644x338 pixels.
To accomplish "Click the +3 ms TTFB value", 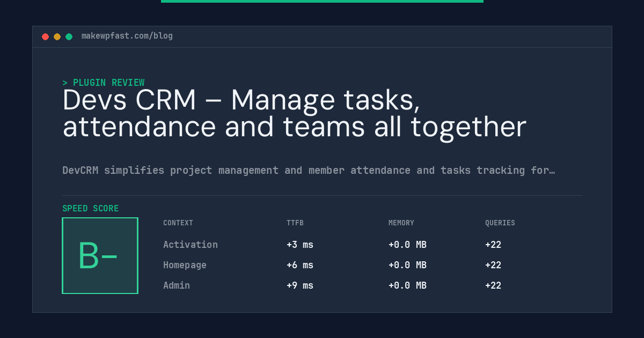I will point(300,245).
